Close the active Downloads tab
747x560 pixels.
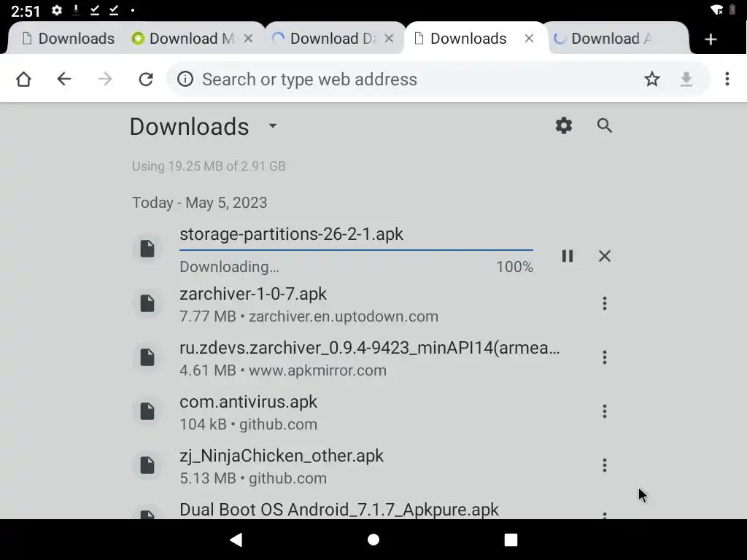pyautogui.click(x=529, y=39)
